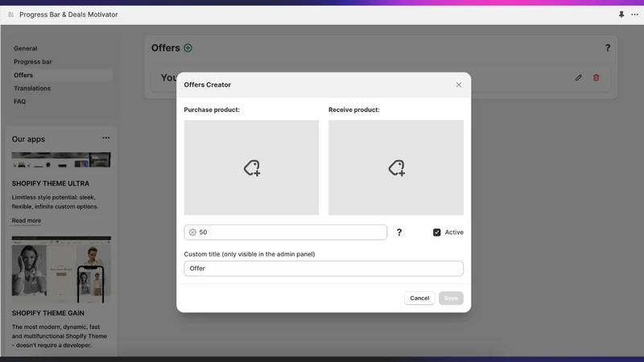Image resolution: width=644 pixels, height=362 pixels.
Task: Pin the app using the pin icon
Action: tap(621, 14)
